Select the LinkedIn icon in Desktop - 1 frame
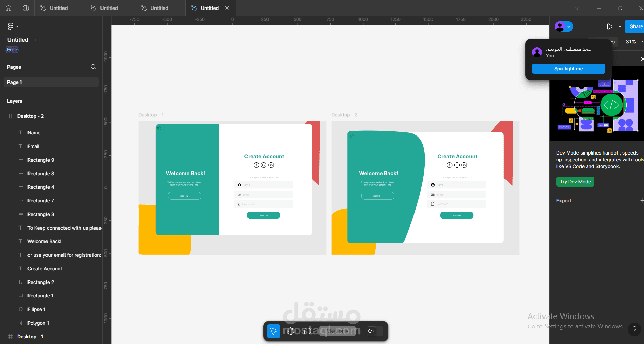644x344 pixels. point(271,165)
